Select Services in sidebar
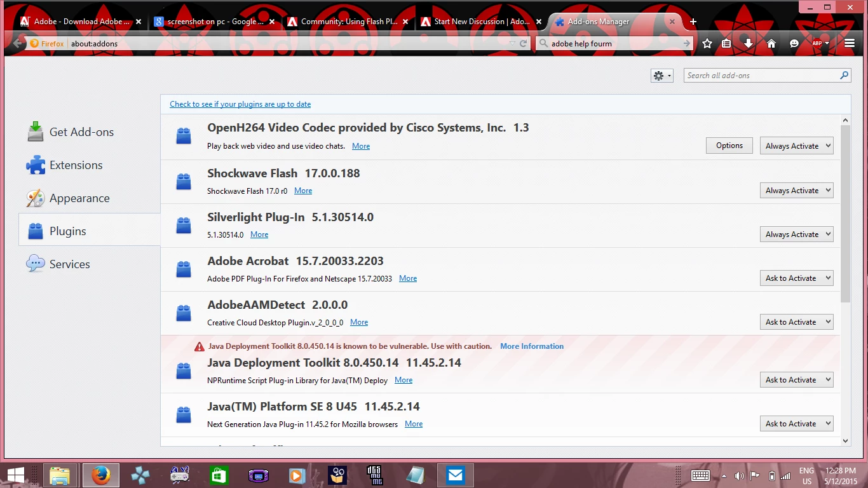This screenshot has width=868, height=488. point(90,264)
